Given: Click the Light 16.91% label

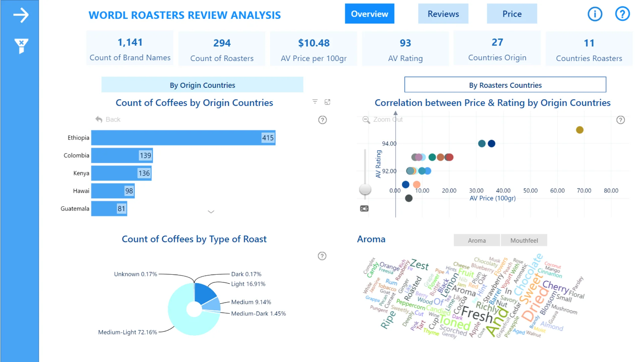Looking at the screenshot, I should coord(248,284).
